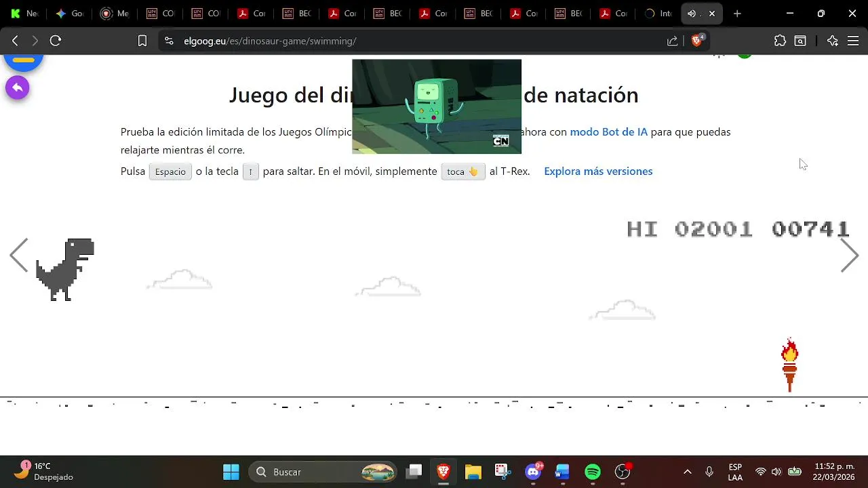Close the active tab
This screenshot has height=488, width=868.
(x=711, y=14)
